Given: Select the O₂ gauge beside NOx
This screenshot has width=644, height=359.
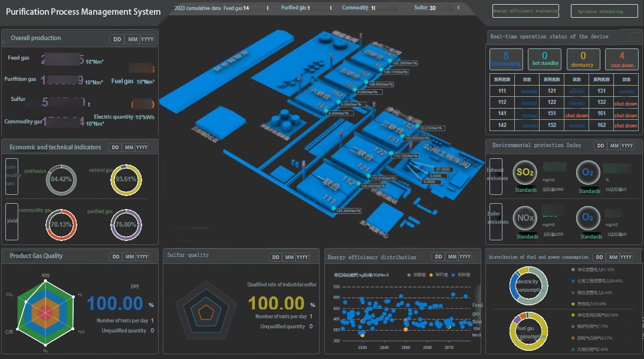Looking at the screenshot, I should pyautogui.click(x=588, y=218).
